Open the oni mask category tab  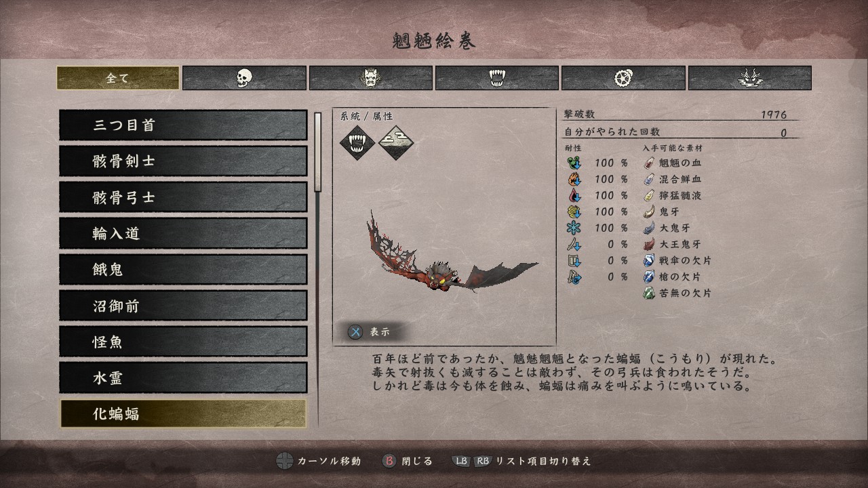point(370,78)
